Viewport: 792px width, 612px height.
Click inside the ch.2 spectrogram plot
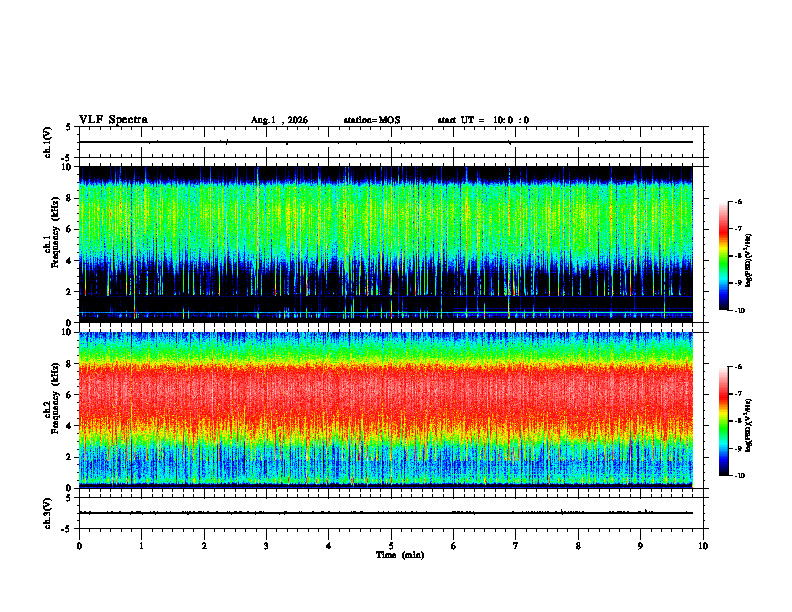click(x=386, y=410)
